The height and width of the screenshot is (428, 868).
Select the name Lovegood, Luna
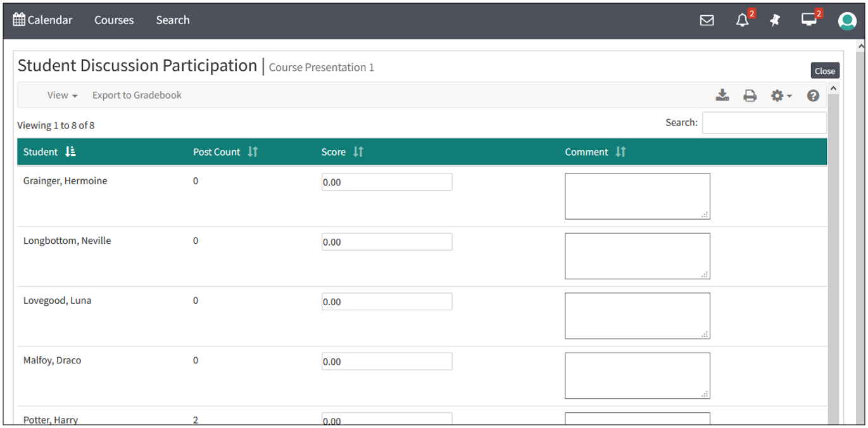pyautogui.click(x=57, y=301)
